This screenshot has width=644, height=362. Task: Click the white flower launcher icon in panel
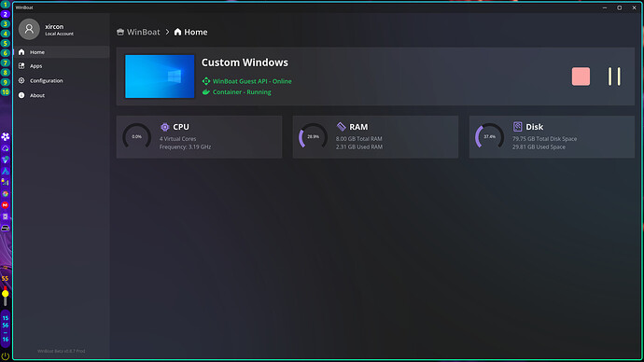pyautogui.click(x=6, y=136)
